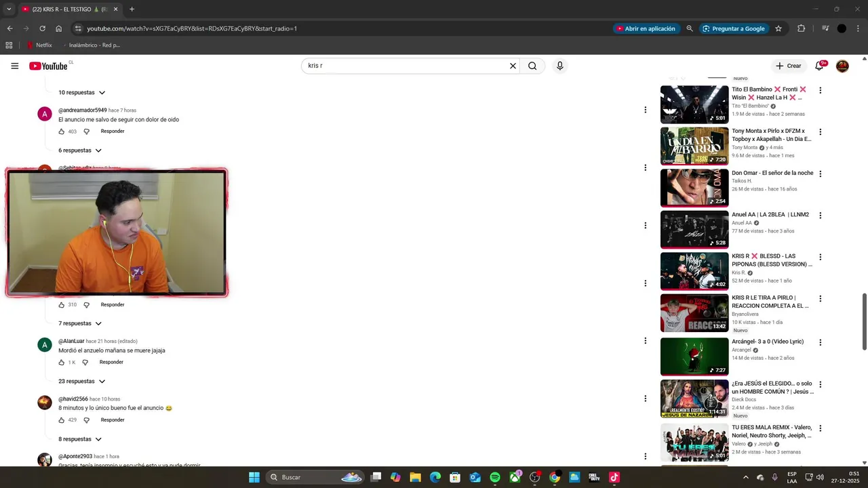Open the @Aponte2903 channel link
Viewport: 868px width, 488px height.
tap(75, 457)
